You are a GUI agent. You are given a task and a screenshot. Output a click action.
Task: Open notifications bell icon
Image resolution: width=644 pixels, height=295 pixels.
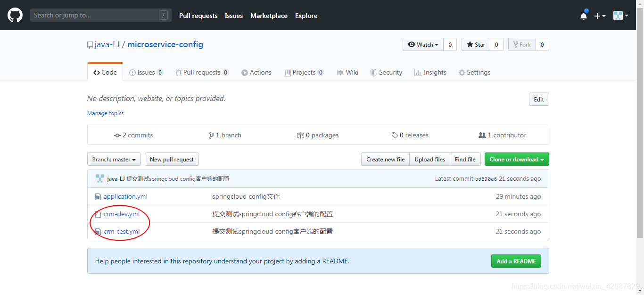point(584,16)
